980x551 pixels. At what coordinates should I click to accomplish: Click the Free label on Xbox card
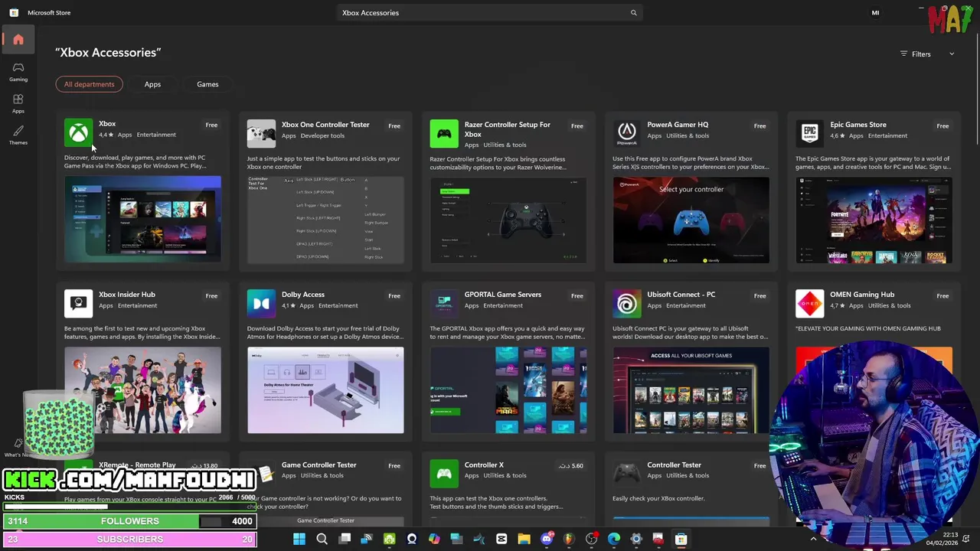coord(211,125)
